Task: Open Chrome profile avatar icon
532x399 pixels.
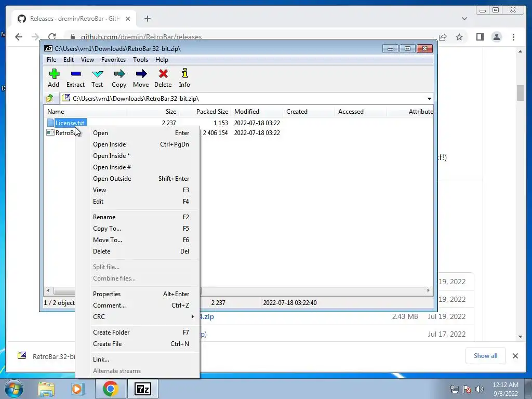Action: pos(496,37)
